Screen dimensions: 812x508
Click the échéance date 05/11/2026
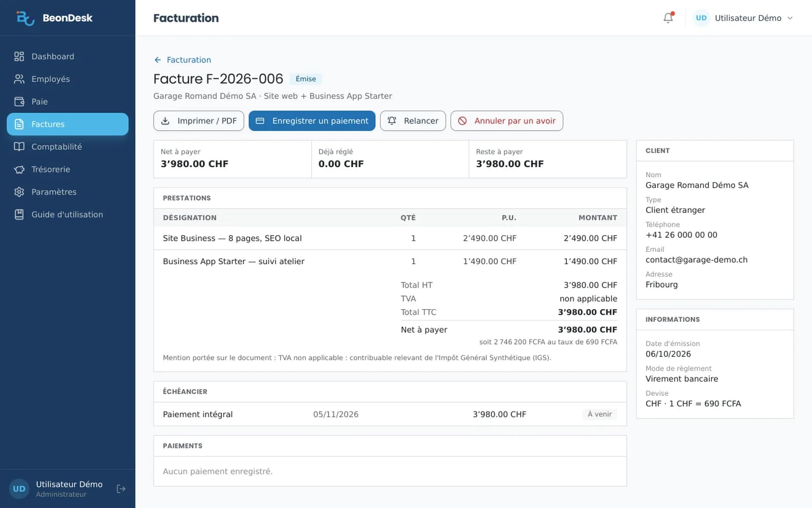point(336,414)
